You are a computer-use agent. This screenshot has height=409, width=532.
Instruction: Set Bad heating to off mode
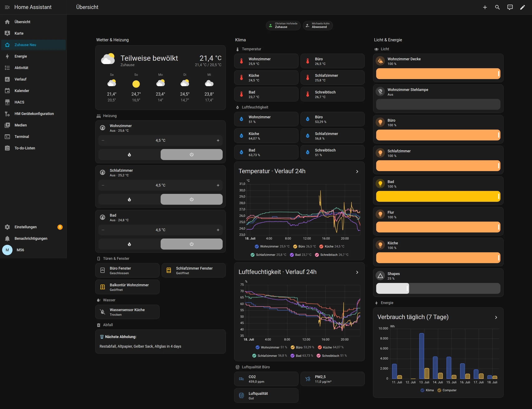click(x=192, y=244)
